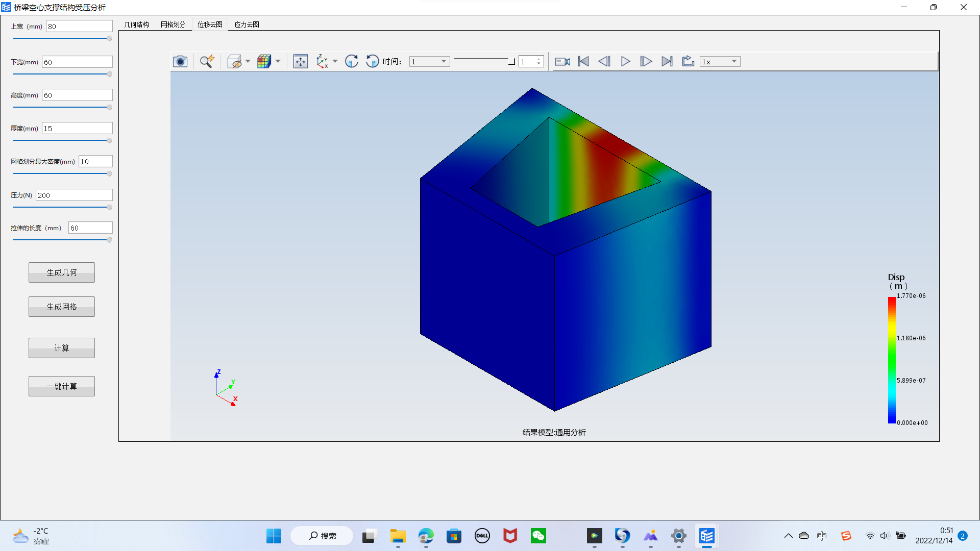Click the 压力 slider handle
Viewport: 980px width, 551px height.
pos(109,207)
